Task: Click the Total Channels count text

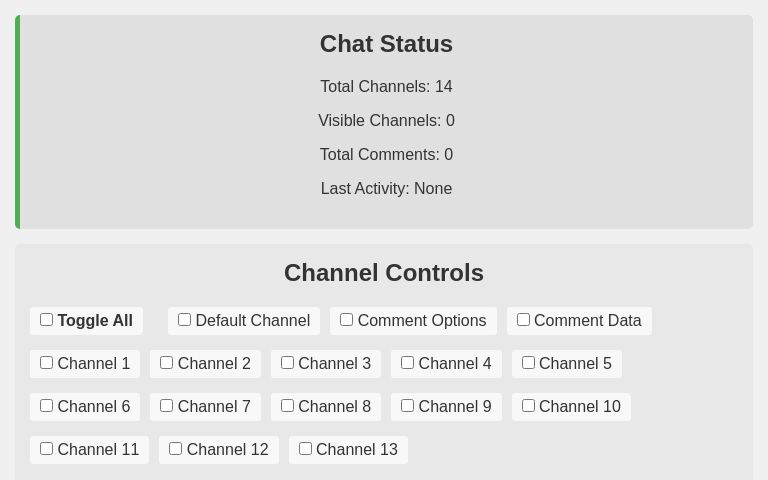Action: pyautogui.click(x=386, y=87)
